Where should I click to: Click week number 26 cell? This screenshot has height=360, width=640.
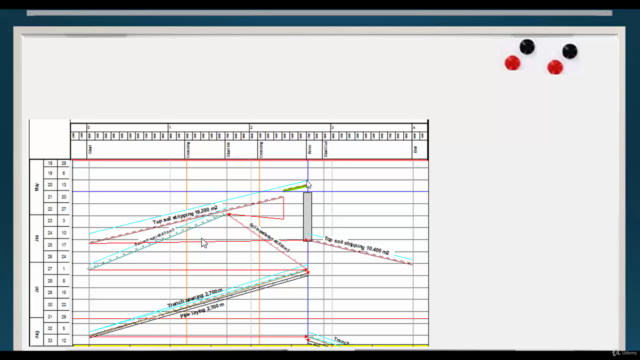click(50, 257)
